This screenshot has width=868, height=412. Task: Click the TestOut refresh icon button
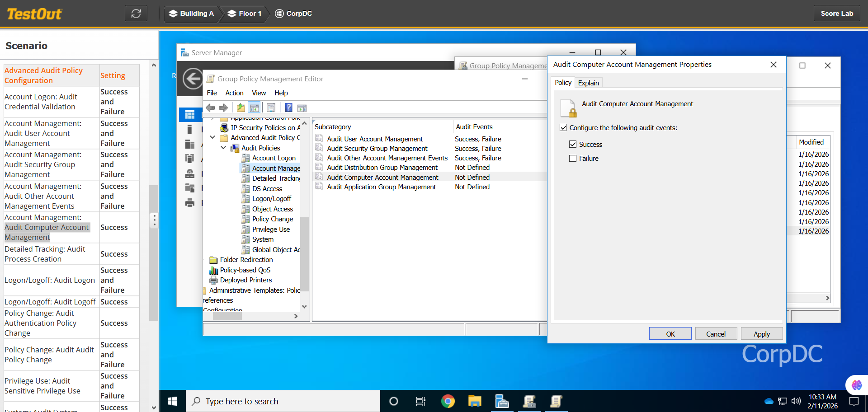click(x=136, y=14)
